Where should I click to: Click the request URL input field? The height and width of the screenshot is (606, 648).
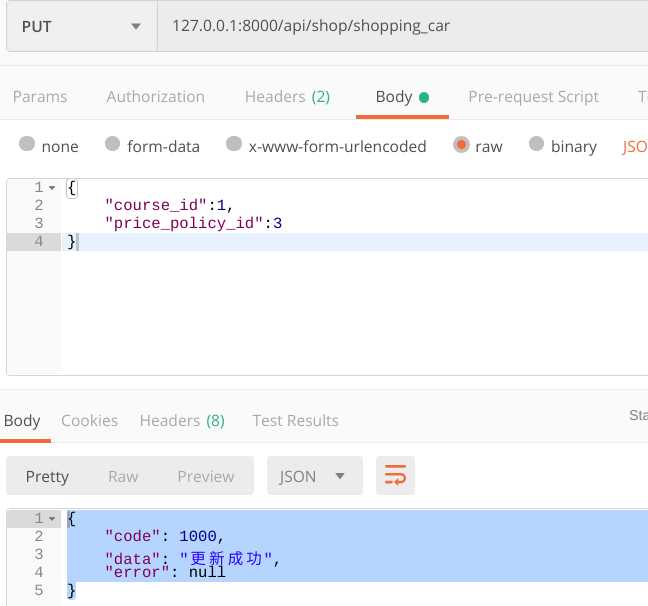403,26
